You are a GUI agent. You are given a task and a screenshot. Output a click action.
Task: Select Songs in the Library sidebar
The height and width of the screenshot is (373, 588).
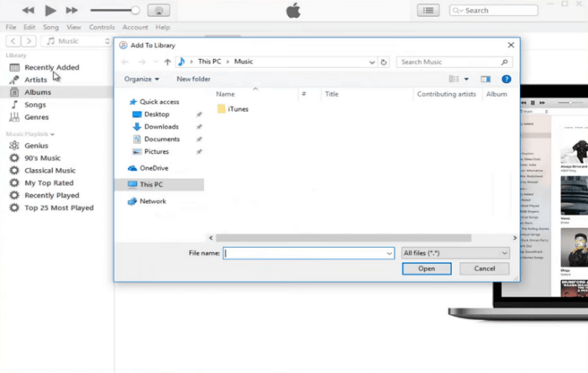[x=35, y=104]
